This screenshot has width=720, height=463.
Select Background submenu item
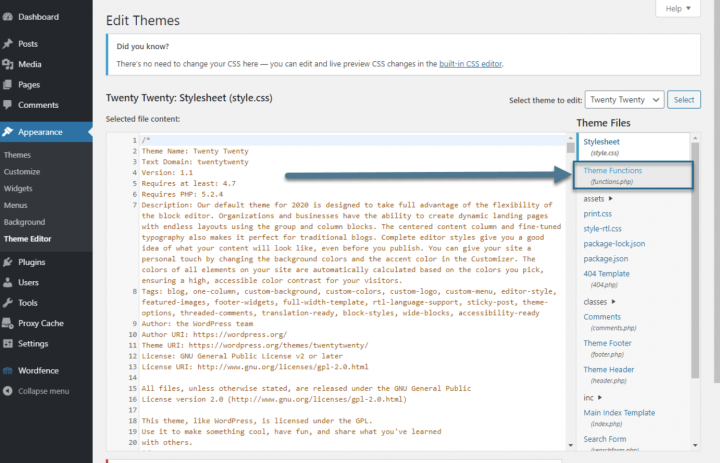click(x=24, y=222)
